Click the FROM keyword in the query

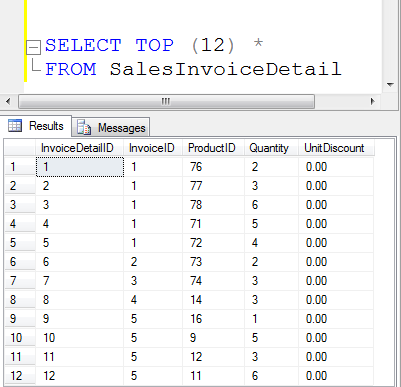[x=71, y=69]
